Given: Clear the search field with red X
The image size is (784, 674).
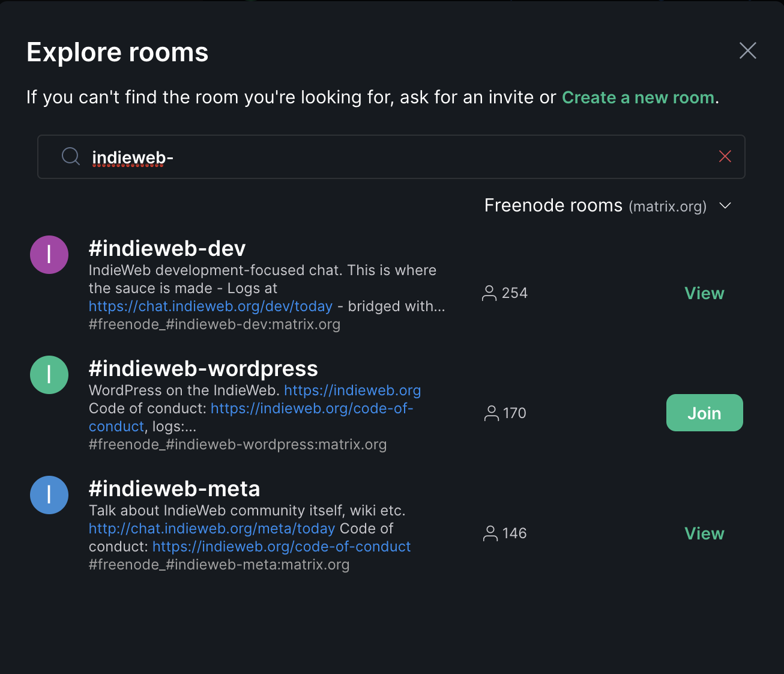Looking at the screenshot, I should pyautogui.click(x=725, y=157).
